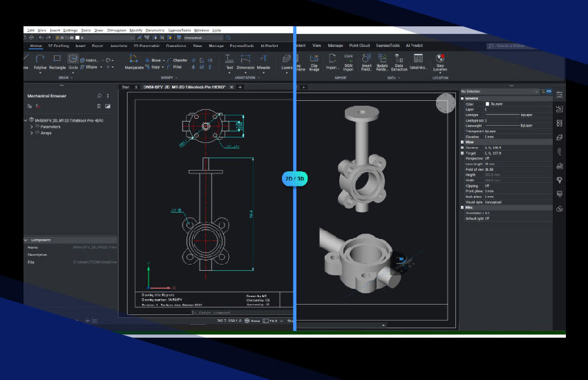Toggle quick select filter icon in properties

tap(542, 91)
